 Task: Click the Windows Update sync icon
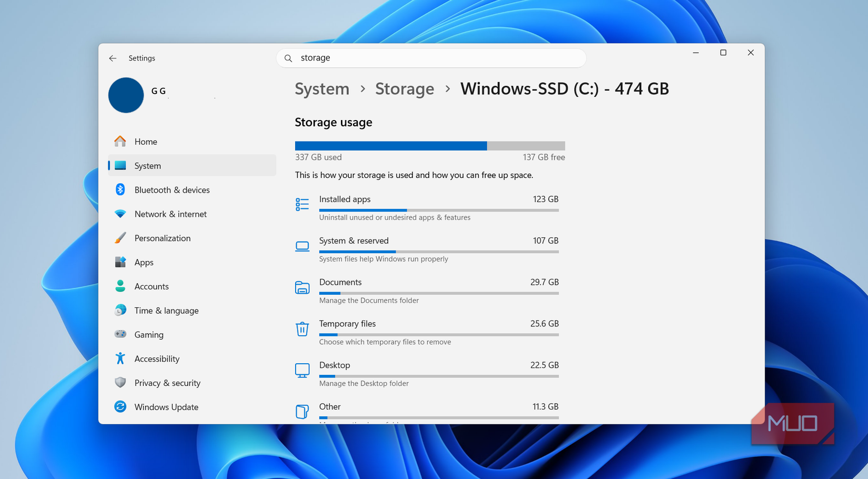tap(120, 407)
